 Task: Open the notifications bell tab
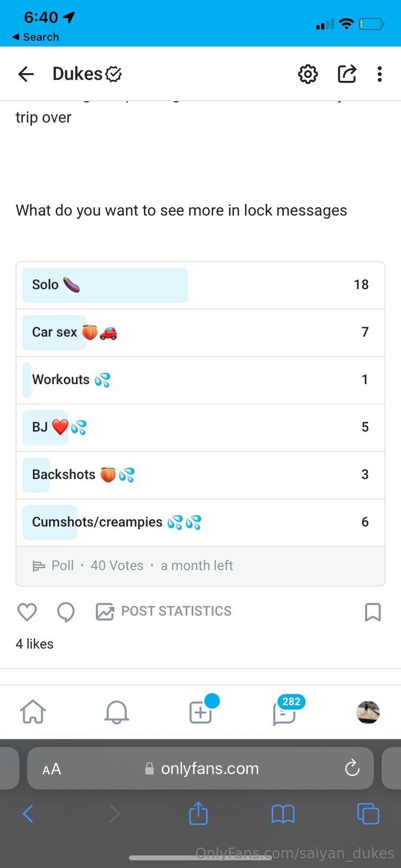tap(117, 712)
